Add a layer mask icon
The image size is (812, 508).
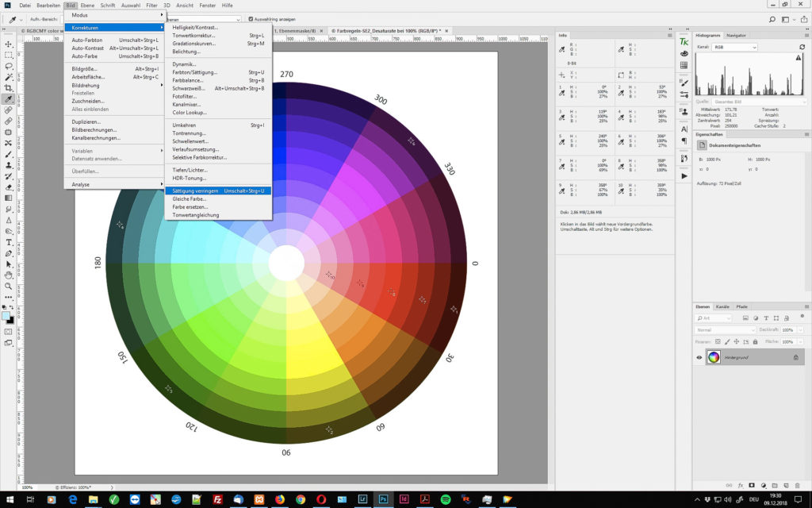(752, 485)
